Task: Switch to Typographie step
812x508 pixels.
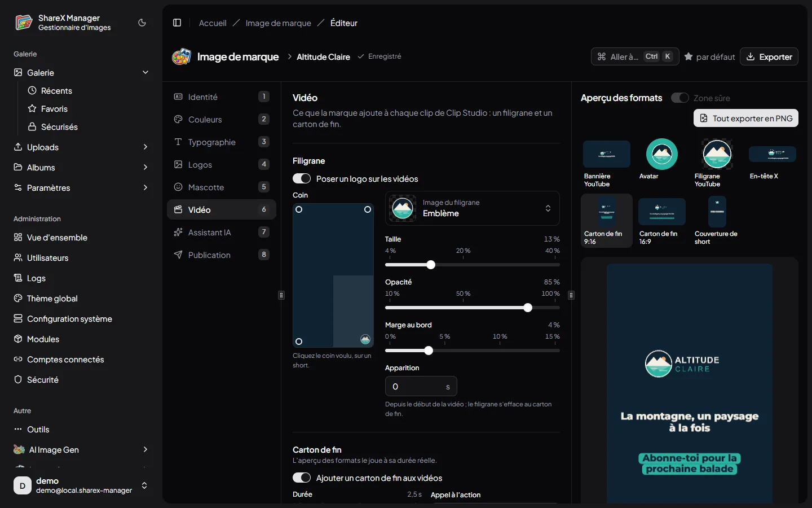Action: tap(222, 142)
